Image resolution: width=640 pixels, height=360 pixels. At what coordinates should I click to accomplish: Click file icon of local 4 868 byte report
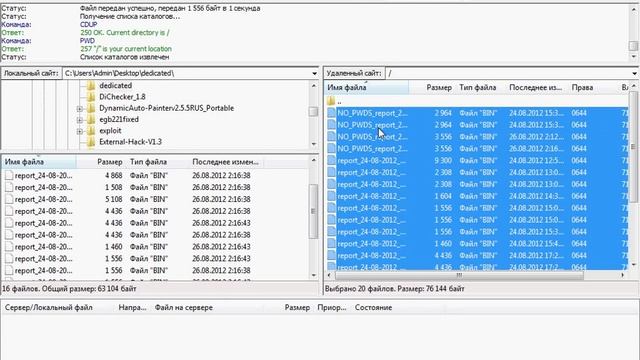coord(9,176)
